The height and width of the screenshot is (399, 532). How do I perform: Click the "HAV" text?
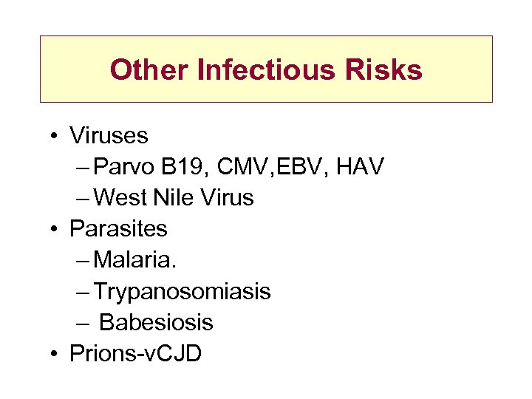click(x=360, y=167)
